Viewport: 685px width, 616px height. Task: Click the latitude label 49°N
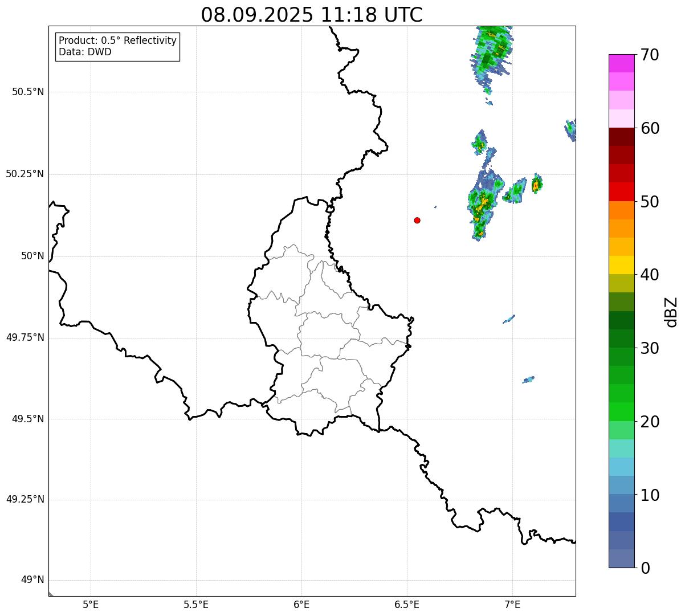click(32, 580)
